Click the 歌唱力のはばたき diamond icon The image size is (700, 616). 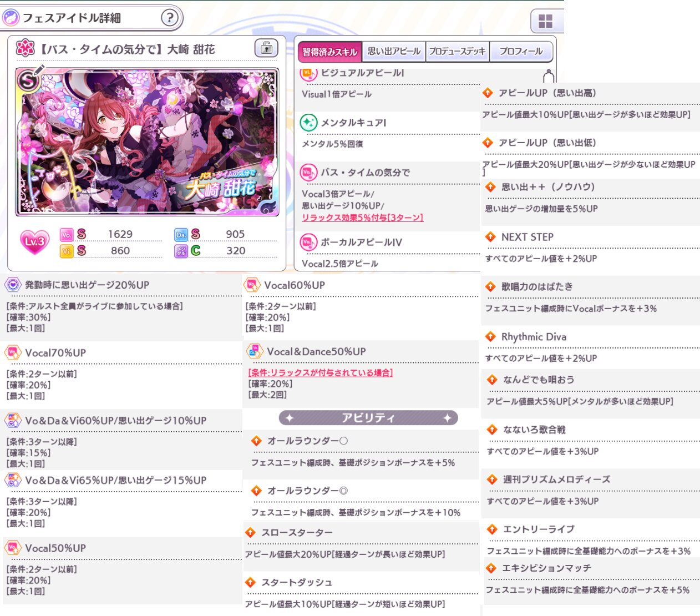490,286
